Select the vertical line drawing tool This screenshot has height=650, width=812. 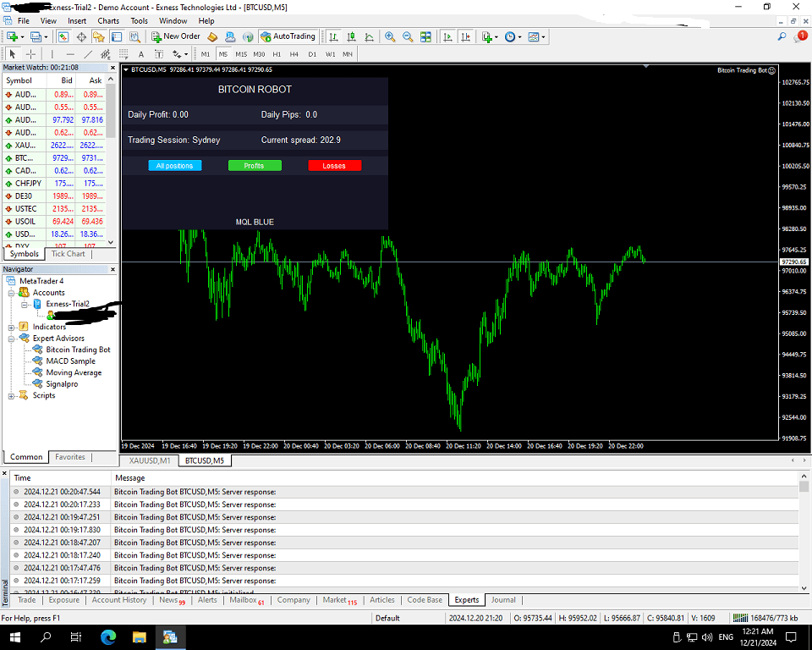pyautogui.click(x=52, y=54)
